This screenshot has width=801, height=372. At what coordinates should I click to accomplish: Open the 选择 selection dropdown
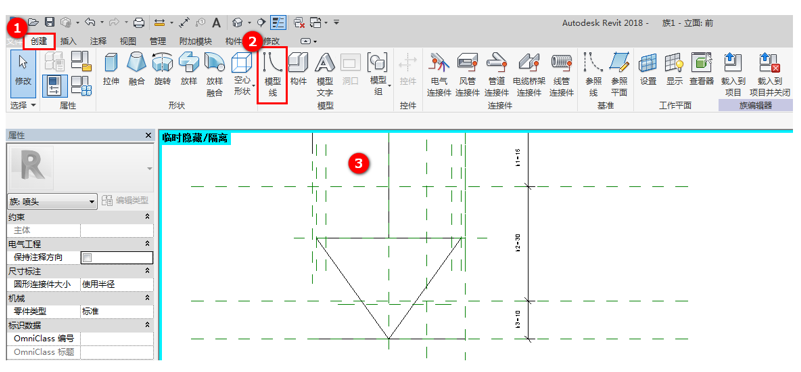23,105
